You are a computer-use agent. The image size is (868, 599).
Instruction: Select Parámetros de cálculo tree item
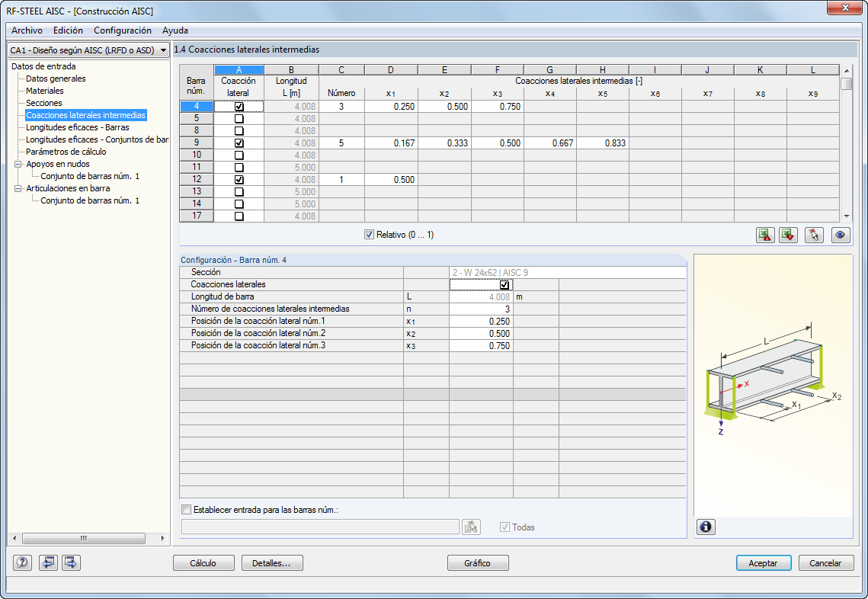point(66,152)
